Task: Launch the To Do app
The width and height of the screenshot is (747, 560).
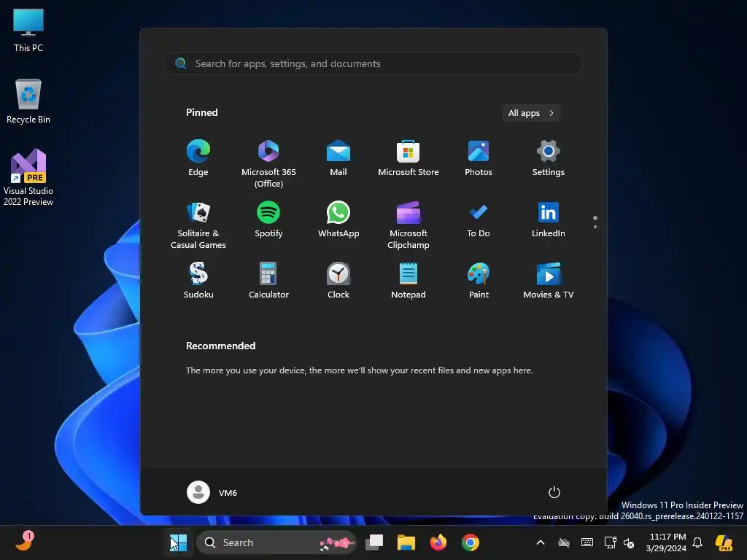Action: pos(479,219)
